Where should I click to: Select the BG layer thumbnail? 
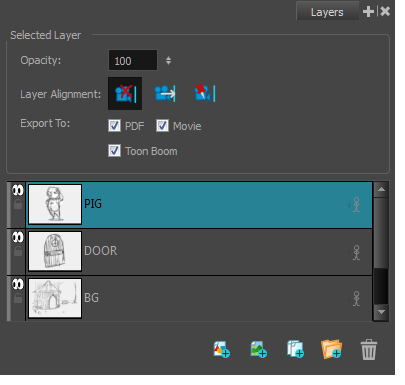point(55,298)
